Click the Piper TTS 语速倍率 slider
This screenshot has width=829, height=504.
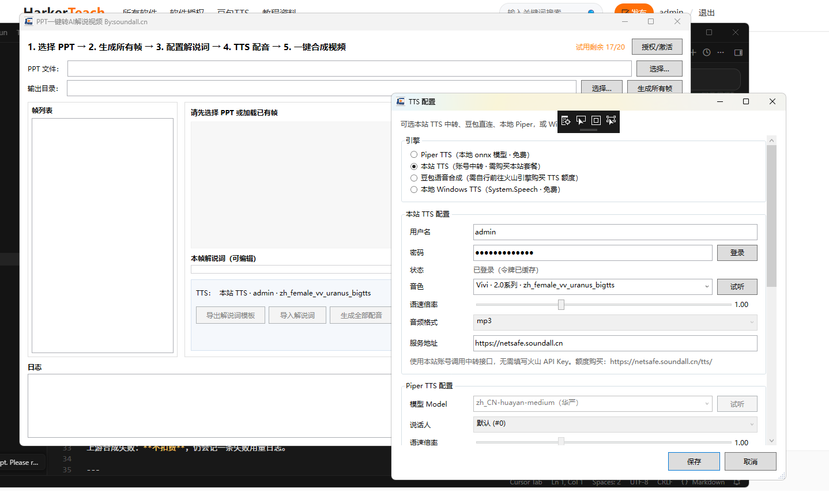point(604,442)
